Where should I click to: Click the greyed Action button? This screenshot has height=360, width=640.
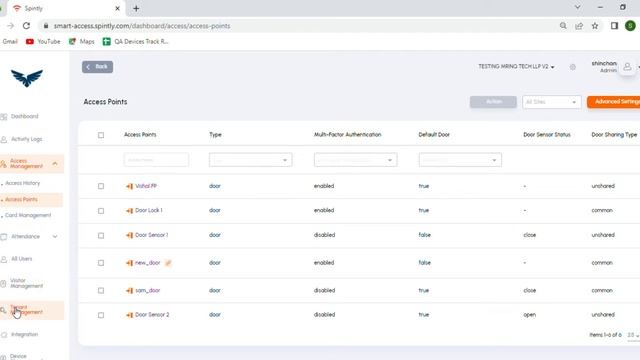click(x=493, y=102)
